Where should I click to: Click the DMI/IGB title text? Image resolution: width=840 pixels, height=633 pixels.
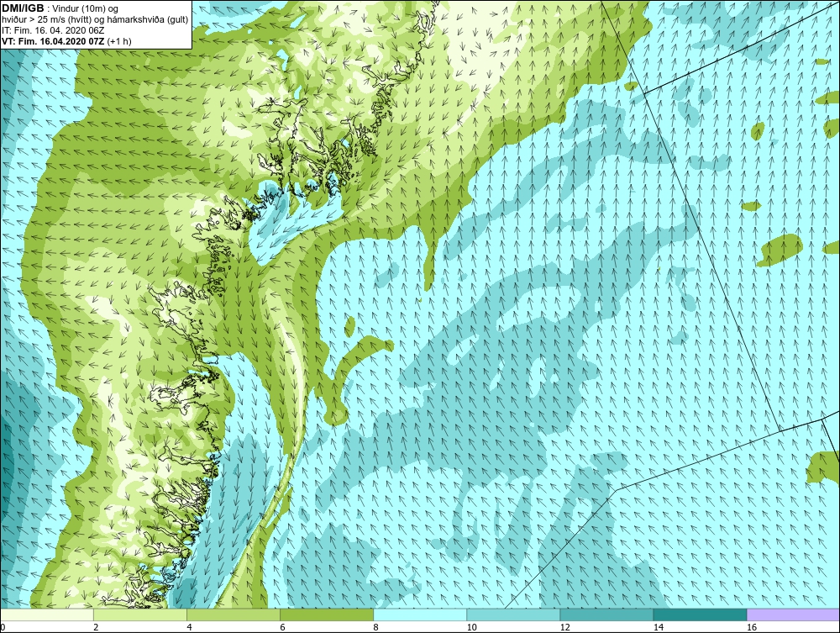coord(23,8)
